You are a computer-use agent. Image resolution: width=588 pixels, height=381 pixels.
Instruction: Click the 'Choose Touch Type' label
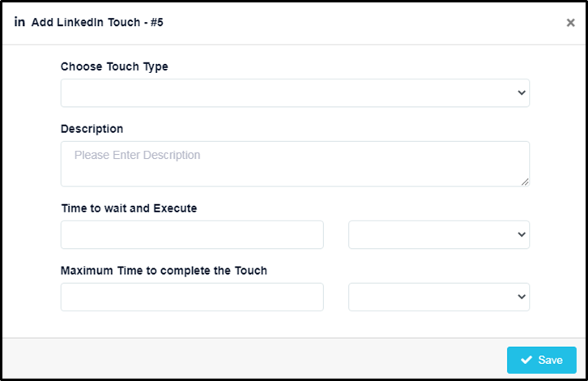(114, 66)
